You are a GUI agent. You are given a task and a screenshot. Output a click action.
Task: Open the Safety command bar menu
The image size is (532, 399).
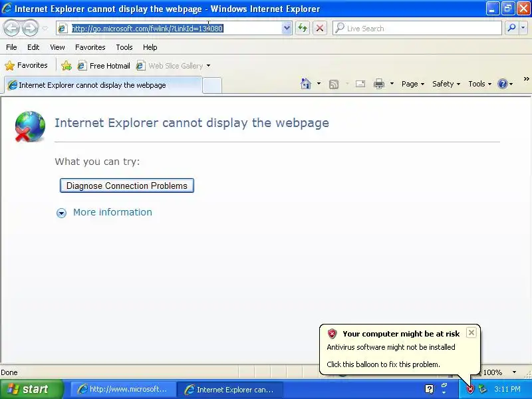(x=446, y=84)
